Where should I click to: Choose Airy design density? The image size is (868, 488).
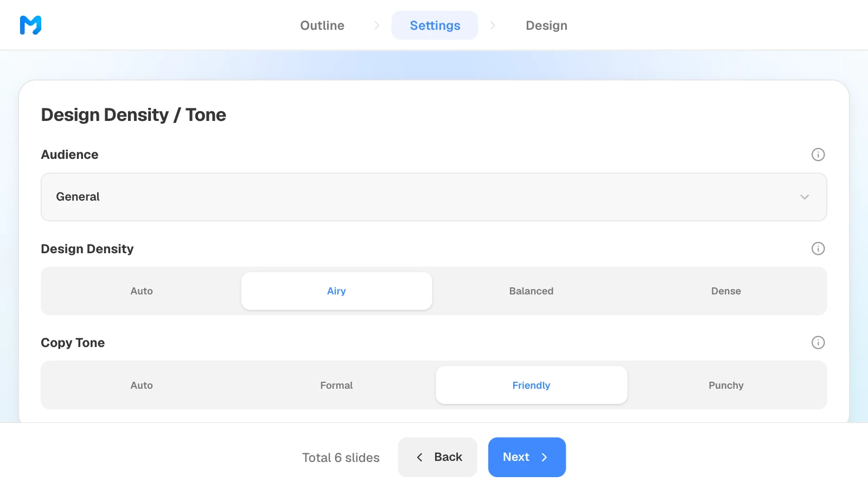(336, 291)
